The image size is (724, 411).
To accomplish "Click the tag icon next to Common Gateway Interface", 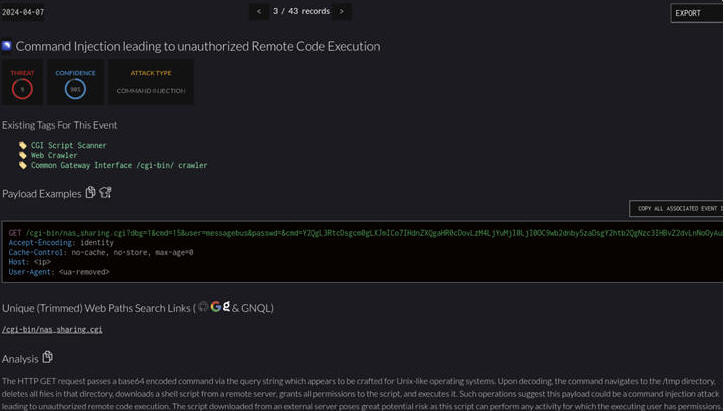I will pos(23,165).
